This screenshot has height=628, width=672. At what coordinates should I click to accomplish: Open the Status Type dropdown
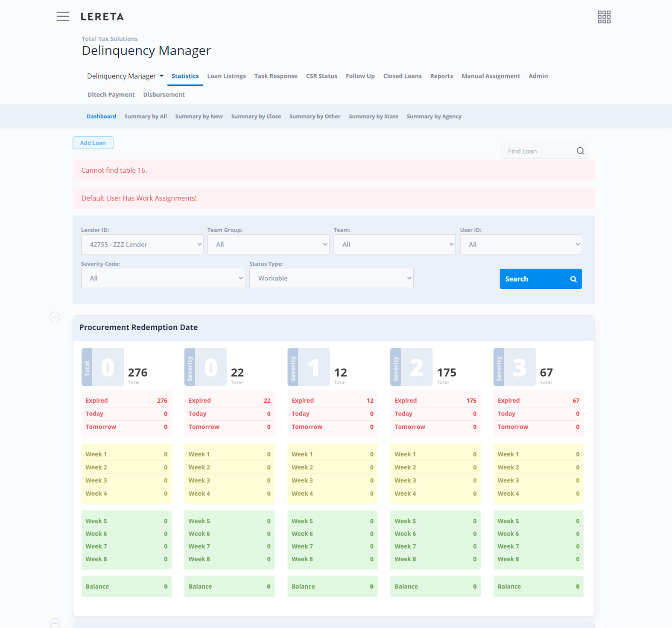tap(331, 278)
